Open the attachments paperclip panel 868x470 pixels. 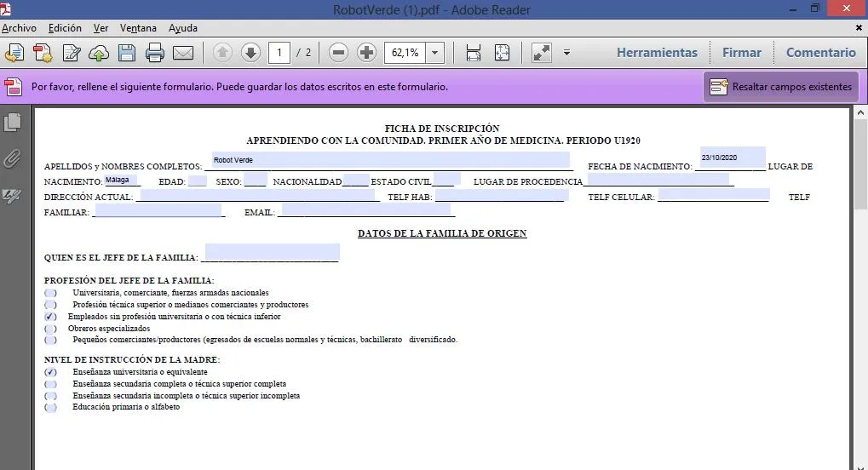12,159
